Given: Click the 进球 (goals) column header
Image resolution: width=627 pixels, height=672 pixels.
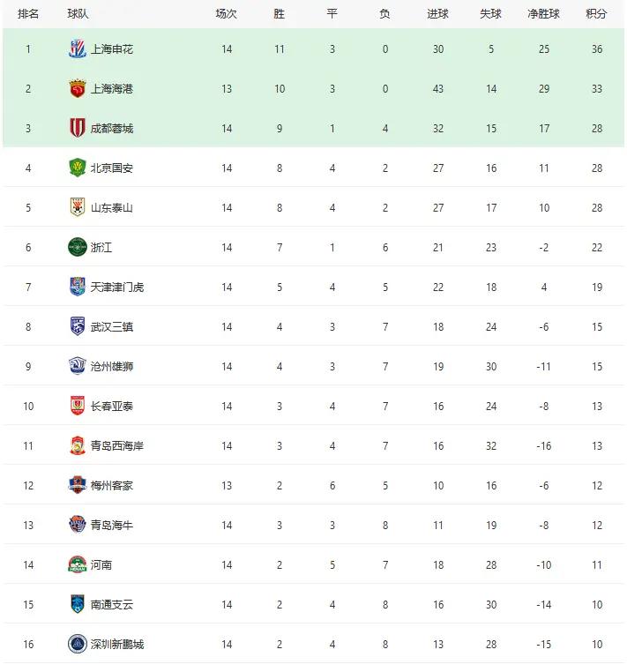Looking at the screenshot, I should point(438,14).
